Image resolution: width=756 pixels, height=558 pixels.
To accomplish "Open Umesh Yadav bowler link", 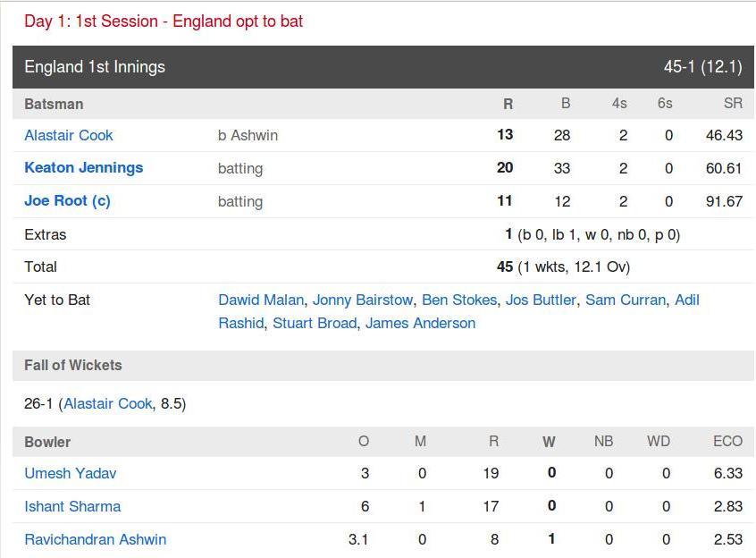I will 71,474.
